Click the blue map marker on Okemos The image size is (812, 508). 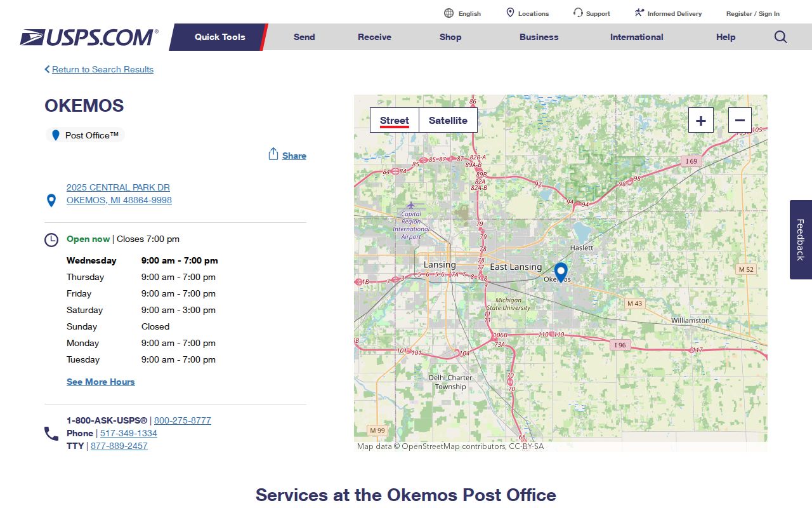[x=561, y=272]
